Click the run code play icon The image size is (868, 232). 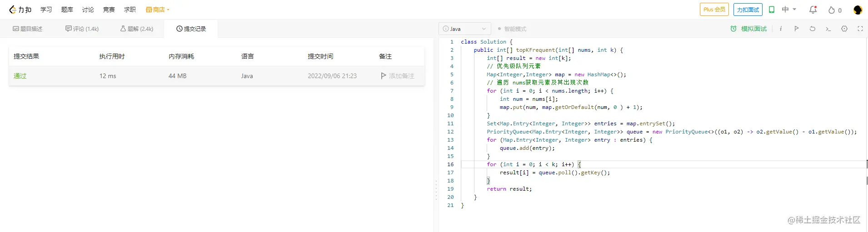click(797, 29)
